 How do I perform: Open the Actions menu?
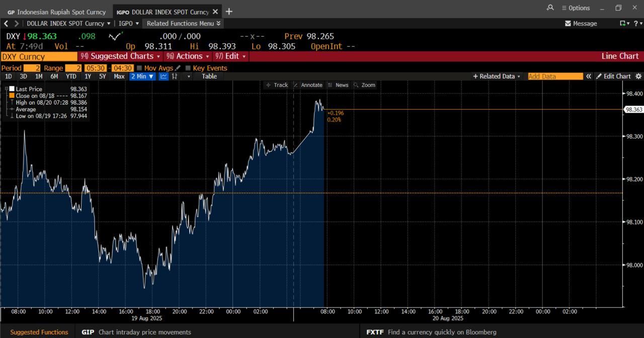(x=187, y=56)
